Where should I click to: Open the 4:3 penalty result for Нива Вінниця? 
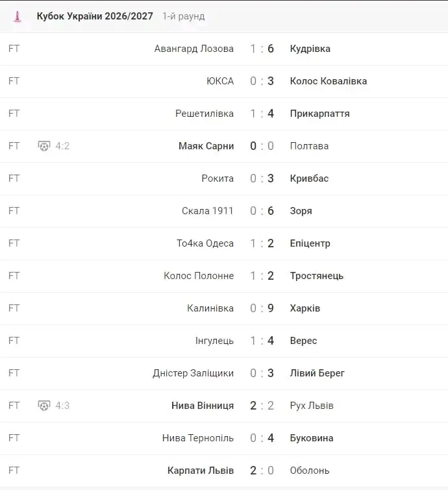[x=62, y=406]
